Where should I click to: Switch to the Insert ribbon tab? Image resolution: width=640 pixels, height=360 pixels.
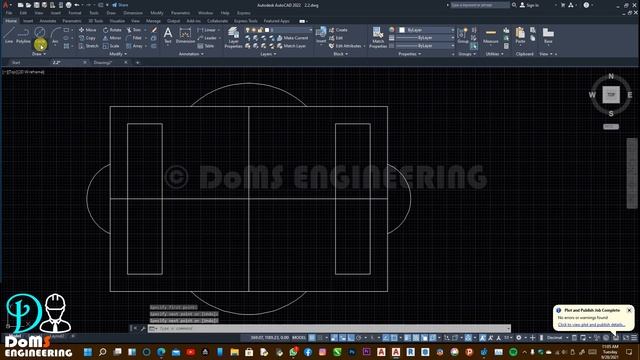point(28,21)
